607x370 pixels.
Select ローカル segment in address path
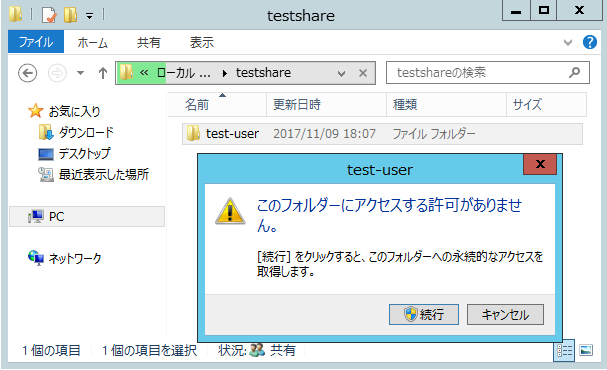184,73
